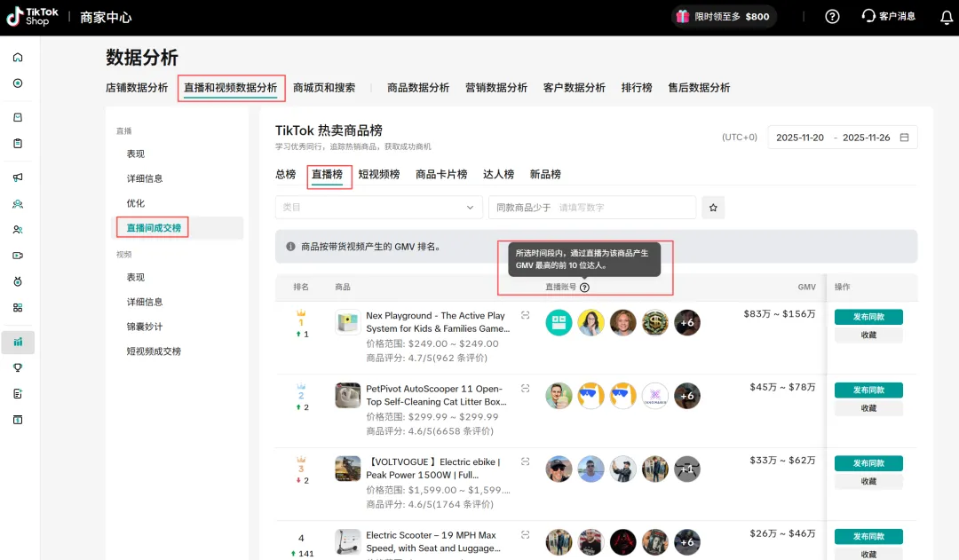Click the info icon next to 直播账号

coord(584,288)
